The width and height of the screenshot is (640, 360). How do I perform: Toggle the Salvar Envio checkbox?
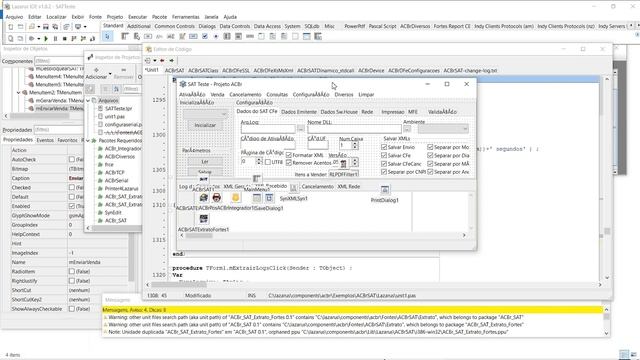[x=384, y=147]
